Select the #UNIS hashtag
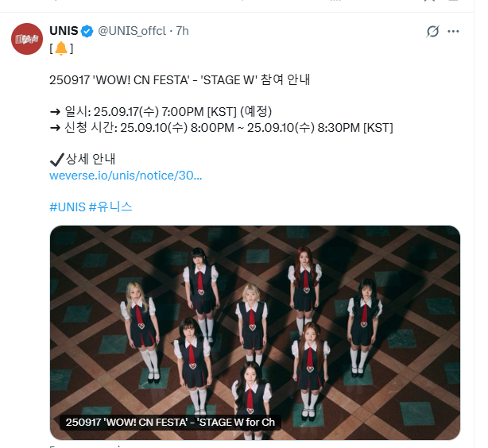Screen dimensions: 488x448 pyautogui.click(x=68, y=207)
